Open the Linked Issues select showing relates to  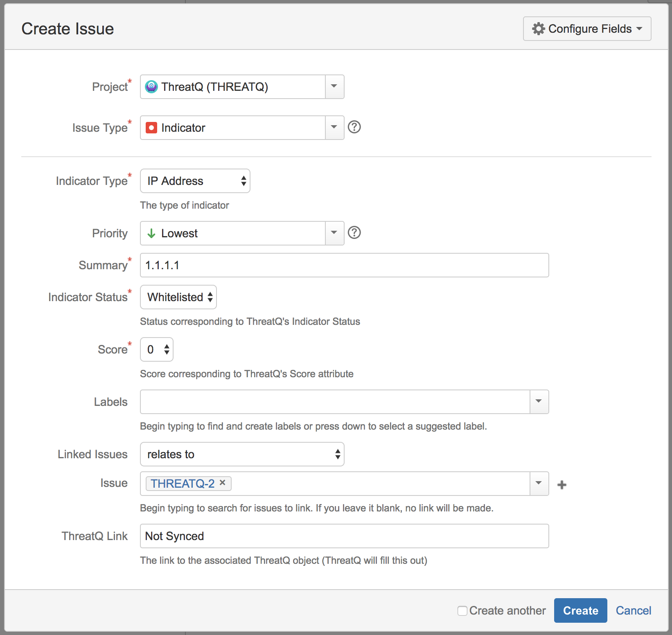(x=242, y=454)
